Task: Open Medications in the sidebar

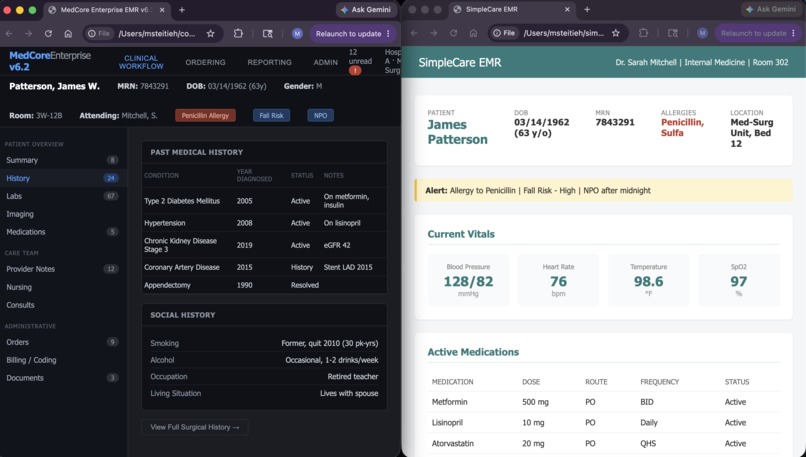Action: pos(62,232)
